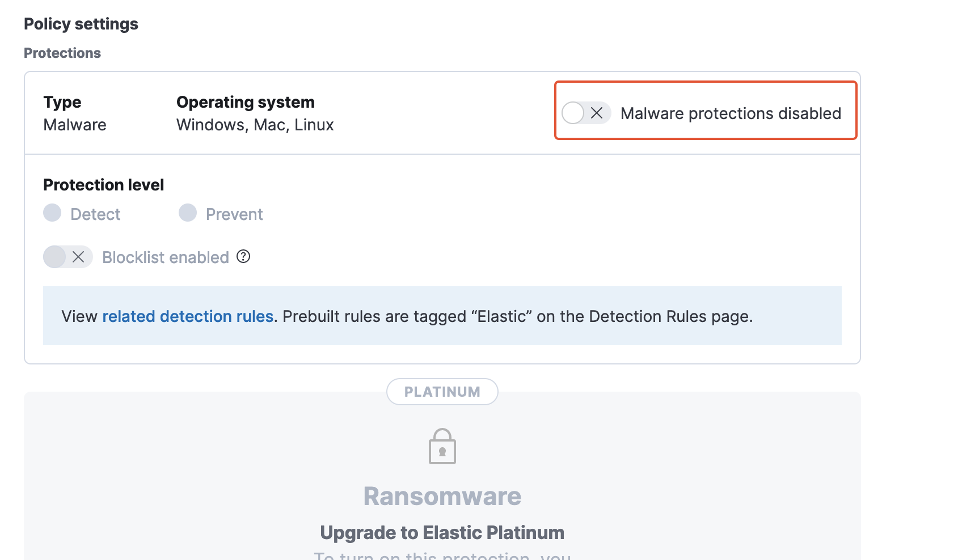Click the Blocklist help question mark icon
The image size is (979, 560).
point(243,257)
